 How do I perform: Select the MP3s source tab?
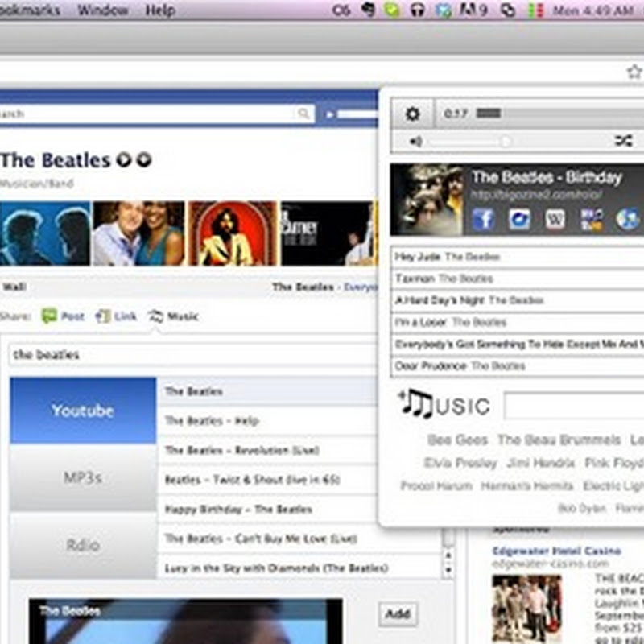[83, 477]
